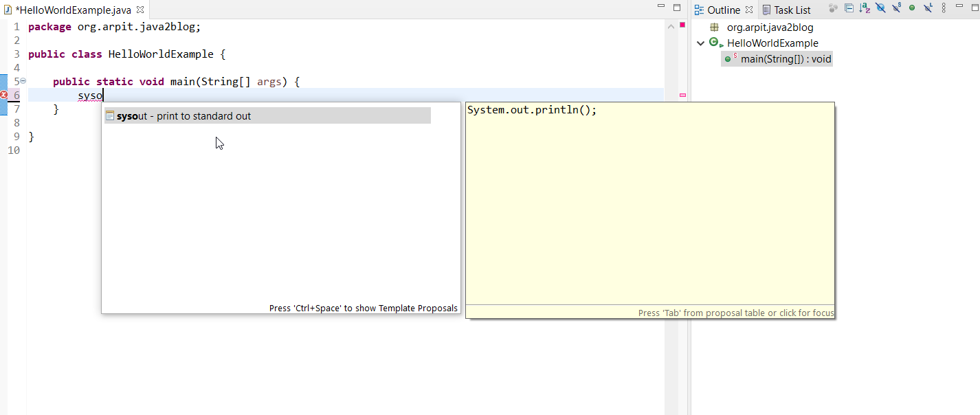Fold the main method in editor
This screenshot has width=980, height=415.
[x=23, y=81]
